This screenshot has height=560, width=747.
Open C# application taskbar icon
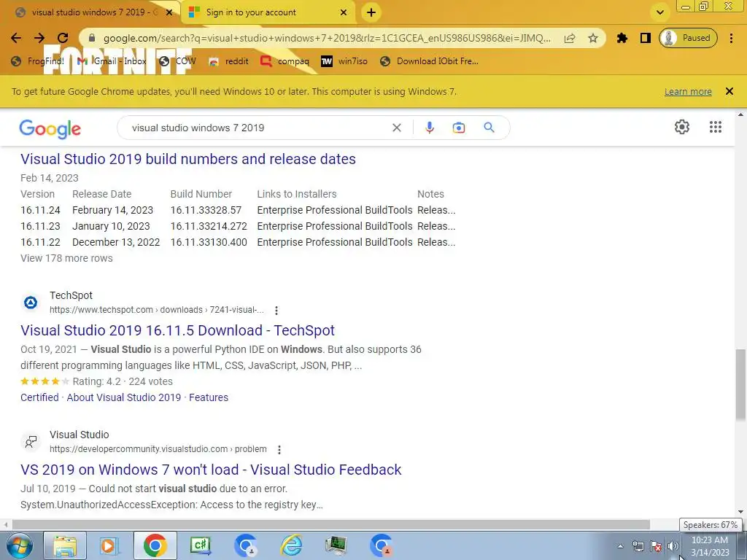point(200,545)
